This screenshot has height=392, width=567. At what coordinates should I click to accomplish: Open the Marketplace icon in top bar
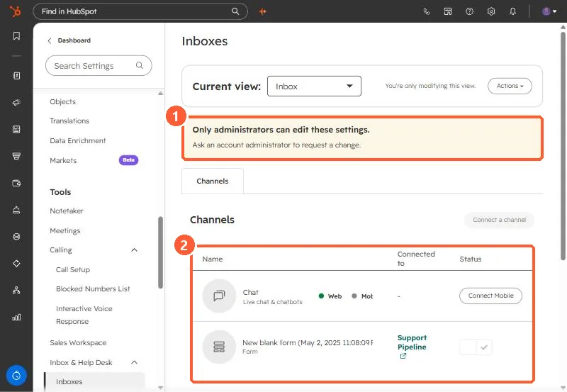tap(448, 11)
